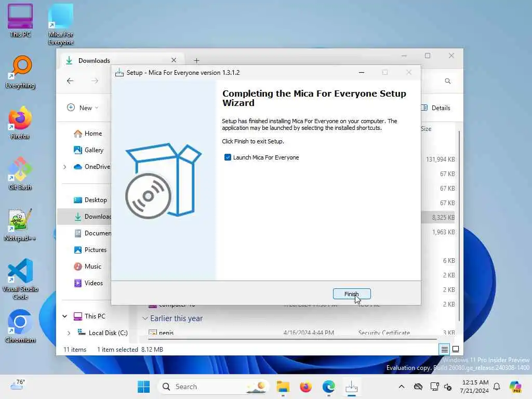Minimize the Setup wizard window
Viewport: 532px width, 399px height.
pos(362,72)
